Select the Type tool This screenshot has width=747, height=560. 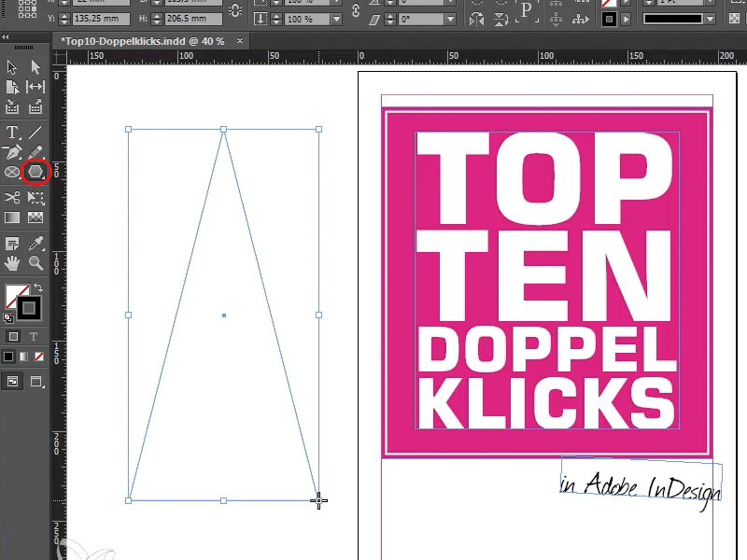(x=12, y=132)
